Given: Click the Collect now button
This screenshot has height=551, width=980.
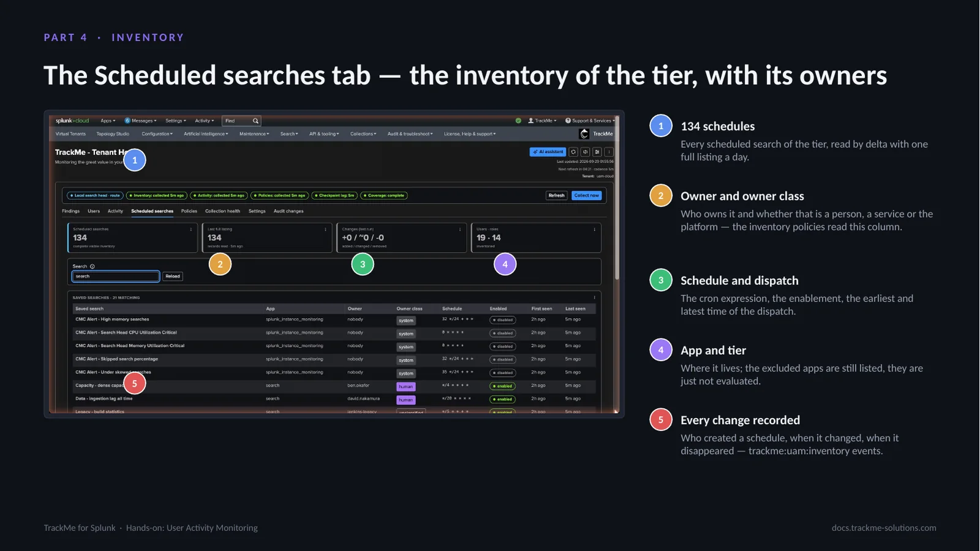Looking at the screenshot, I should click(587, 196).
